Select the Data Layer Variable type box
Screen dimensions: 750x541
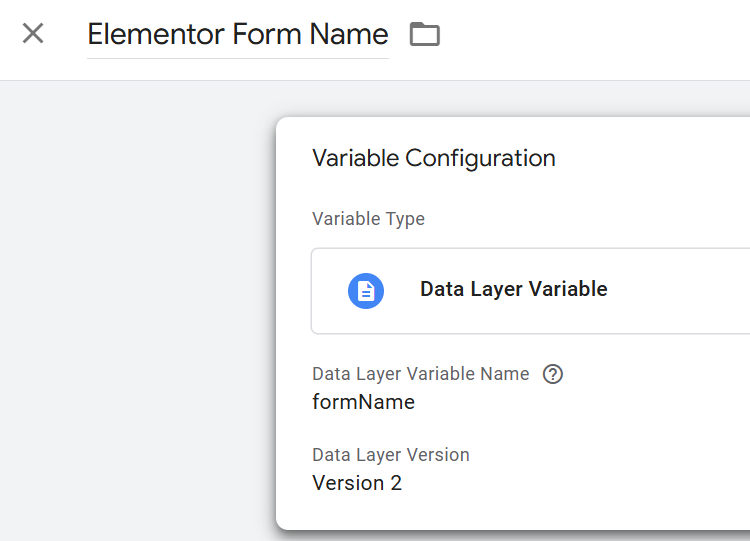[x=530, y=291]
